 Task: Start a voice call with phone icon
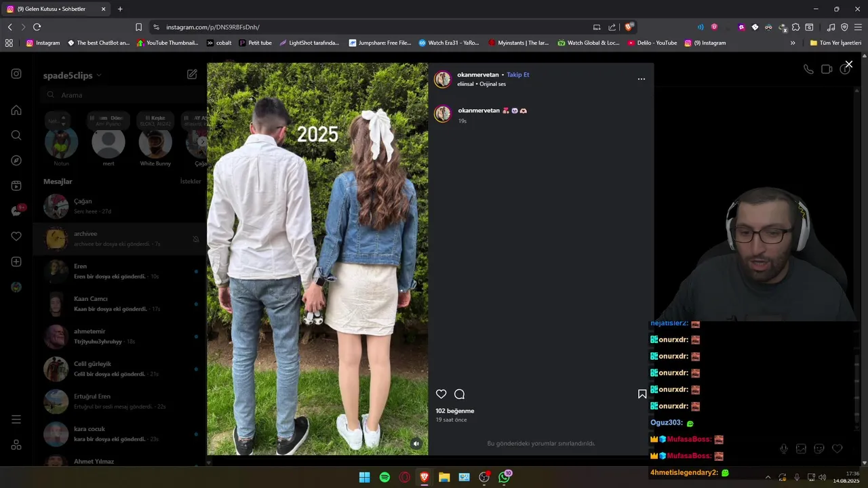(808, 69)
